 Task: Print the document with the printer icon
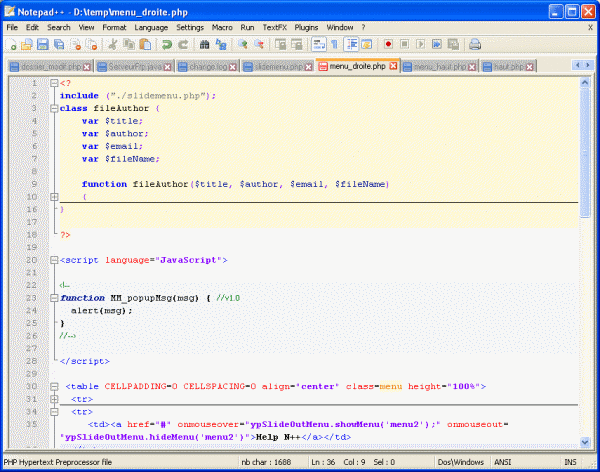click(475, 44)
